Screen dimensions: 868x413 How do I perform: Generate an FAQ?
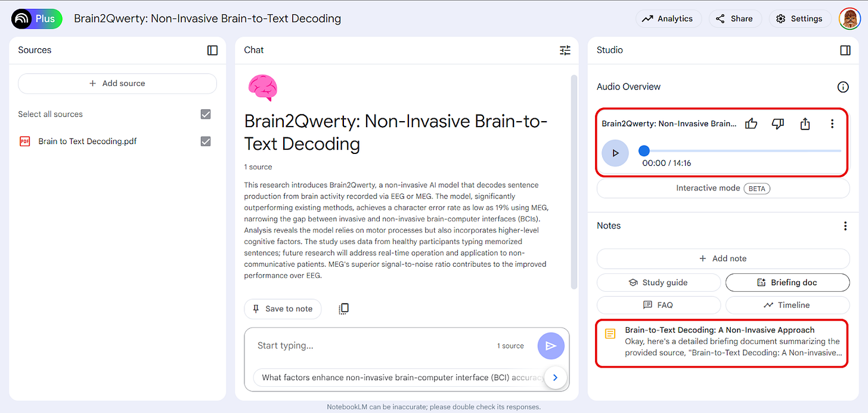coord(658,305)
